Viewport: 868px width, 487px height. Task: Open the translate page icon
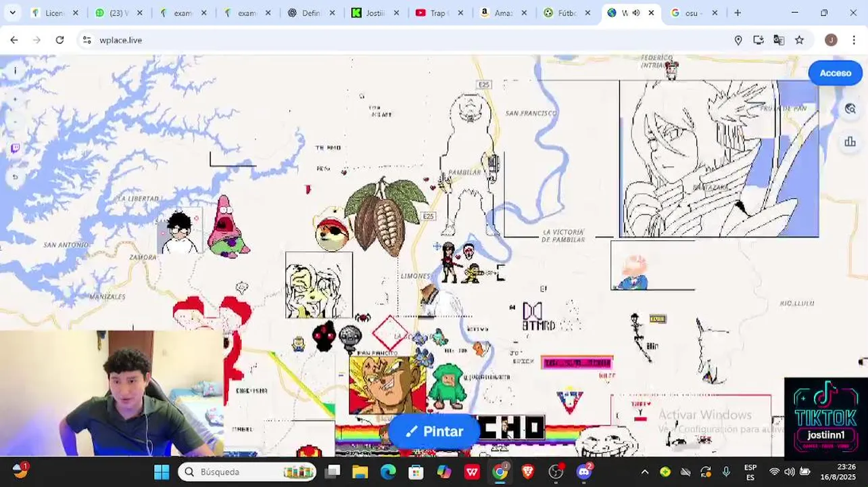[x=779, y=40]
